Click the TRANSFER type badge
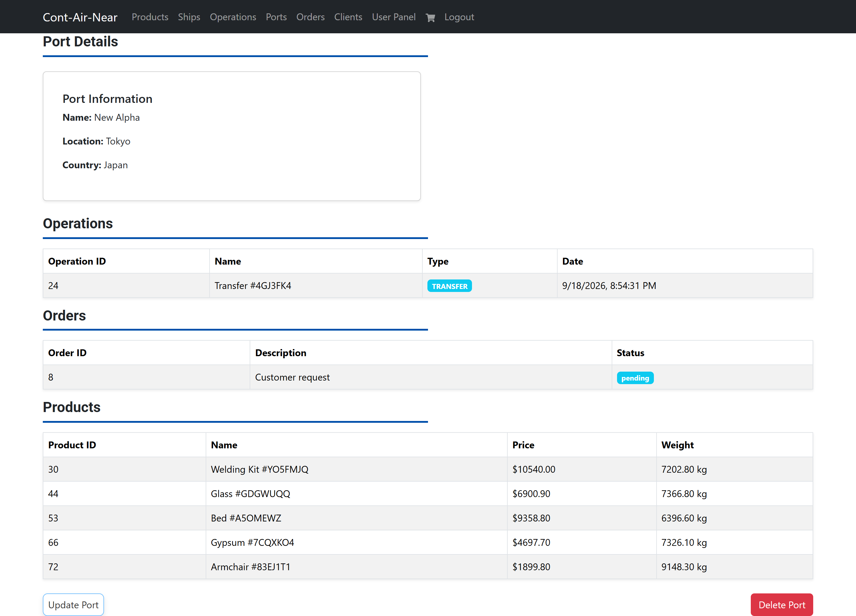856x616 pixels. pos(449,286)
